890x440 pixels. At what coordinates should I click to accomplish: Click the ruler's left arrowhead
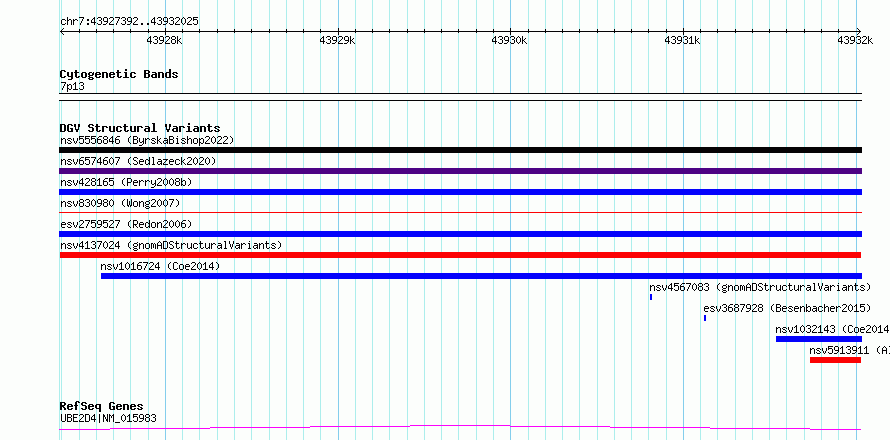62,31
